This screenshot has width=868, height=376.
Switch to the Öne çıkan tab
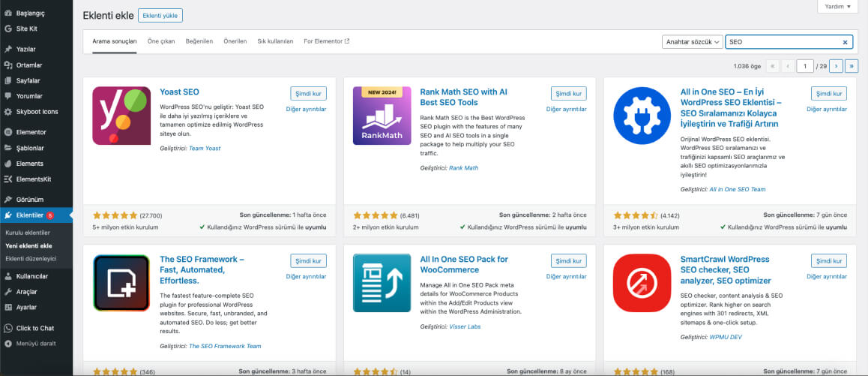coord(161,41)
